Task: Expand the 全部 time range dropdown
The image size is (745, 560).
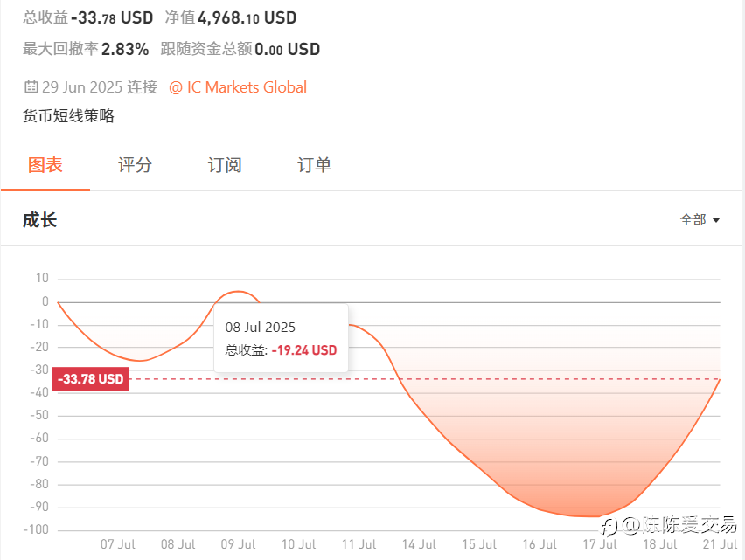Action: coord(700,220)
